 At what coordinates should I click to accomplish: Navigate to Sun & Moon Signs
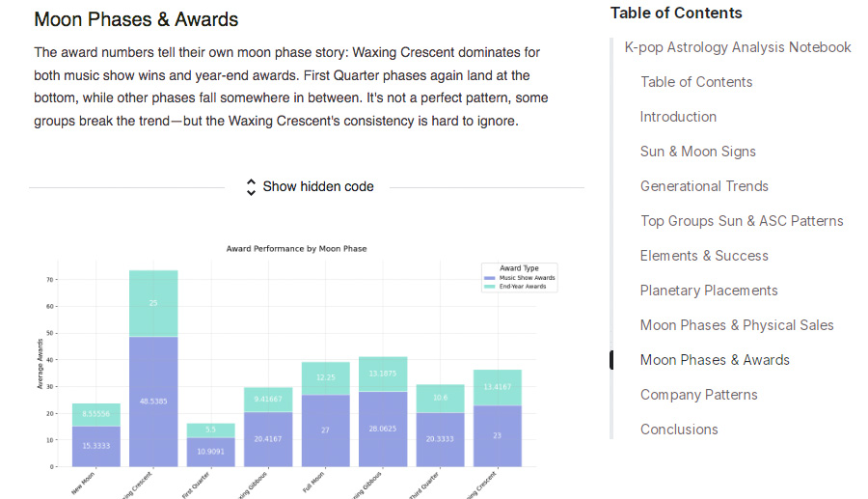click(x=697, y=152)
